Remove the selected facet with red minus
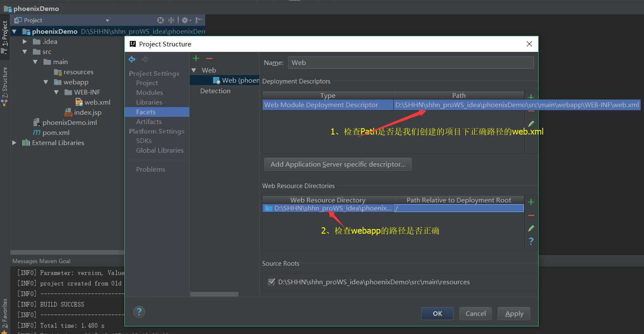Screen dimensions: 644x334 pos(209,58)
